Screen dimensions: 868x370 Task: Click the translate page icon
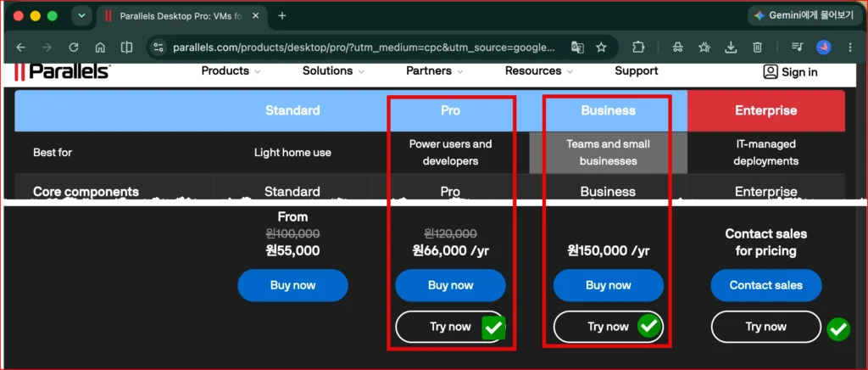click(x=577, y=48)
